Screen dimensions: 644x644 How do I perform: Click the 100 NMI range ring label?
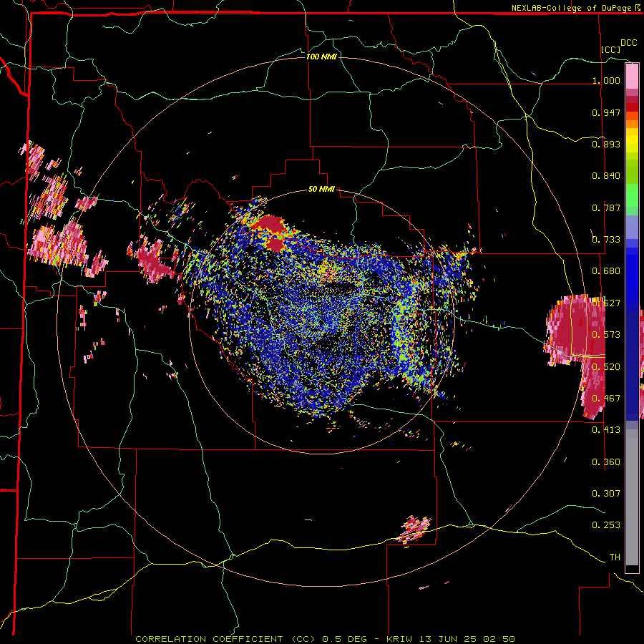click(x=321, y=57)
